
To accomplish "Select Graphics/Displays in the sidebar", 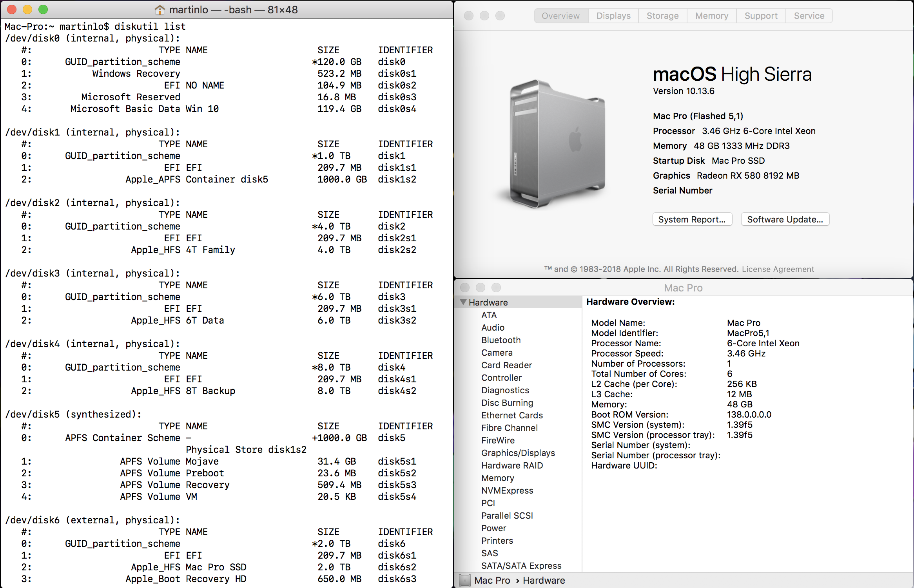I will pyautogui.click(x=518, y=453).
